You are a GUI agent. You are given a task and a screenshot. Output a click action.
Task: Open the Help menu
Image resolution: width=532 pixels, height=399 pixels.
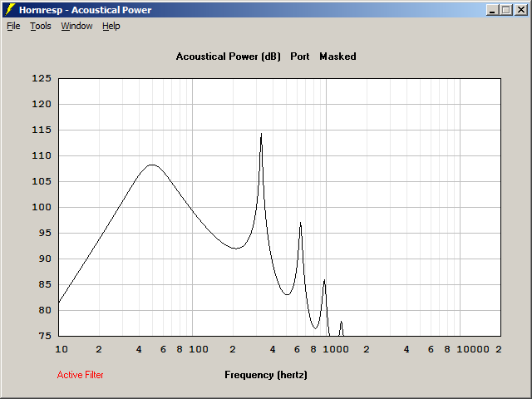point(111,26)
